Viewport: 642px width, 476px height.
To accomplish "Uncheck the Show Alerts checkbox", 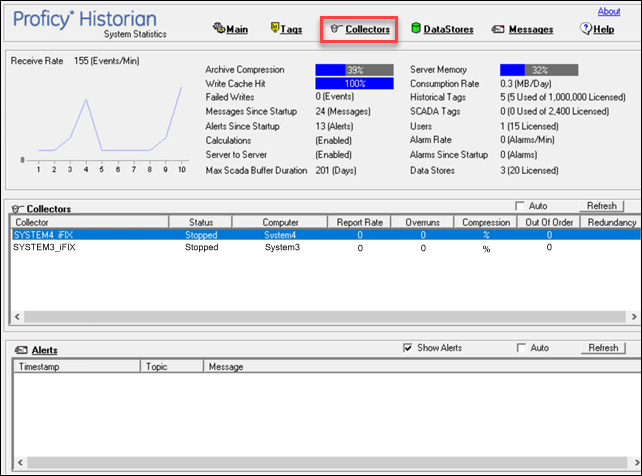I will click(407, 348).
